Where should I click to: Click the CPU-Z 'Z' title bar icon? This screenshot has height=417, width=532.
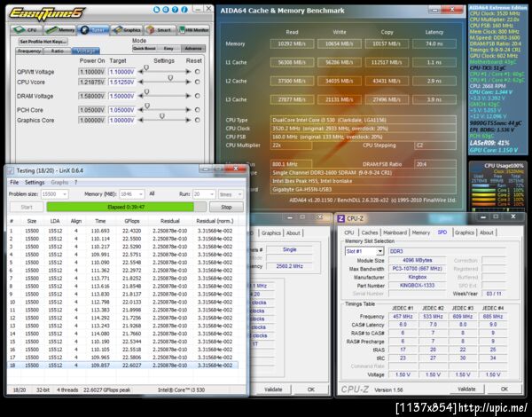click(x=340, y=218)
